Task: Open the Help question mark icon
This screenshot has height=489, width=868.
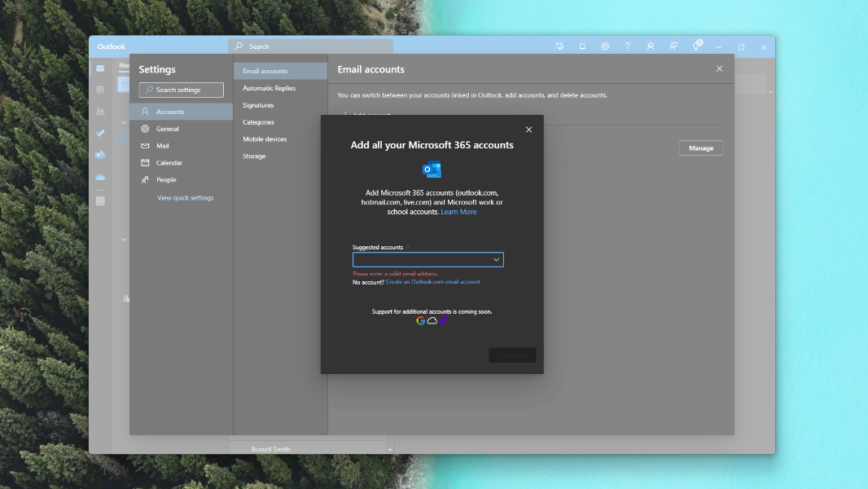Action: (627, 46)
